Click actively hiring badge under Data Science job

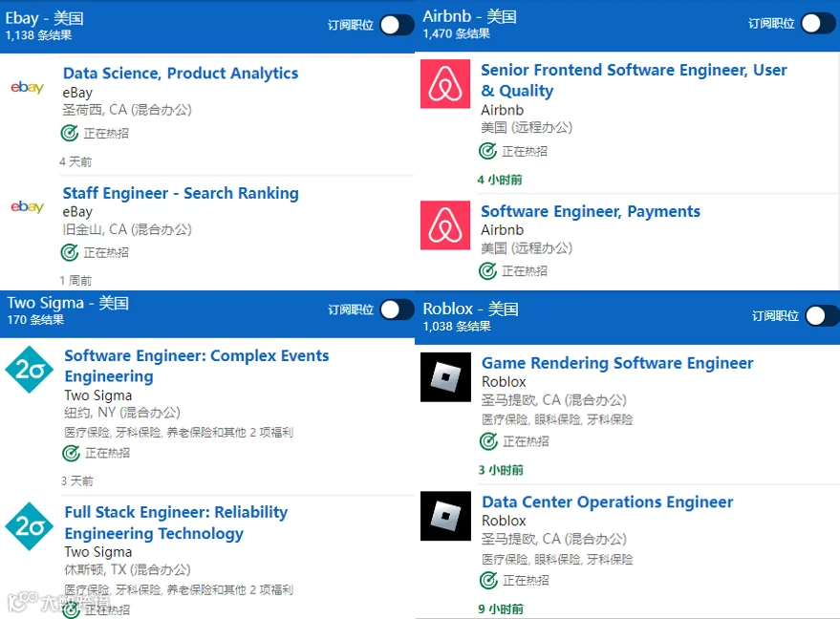tap(95, 133)
